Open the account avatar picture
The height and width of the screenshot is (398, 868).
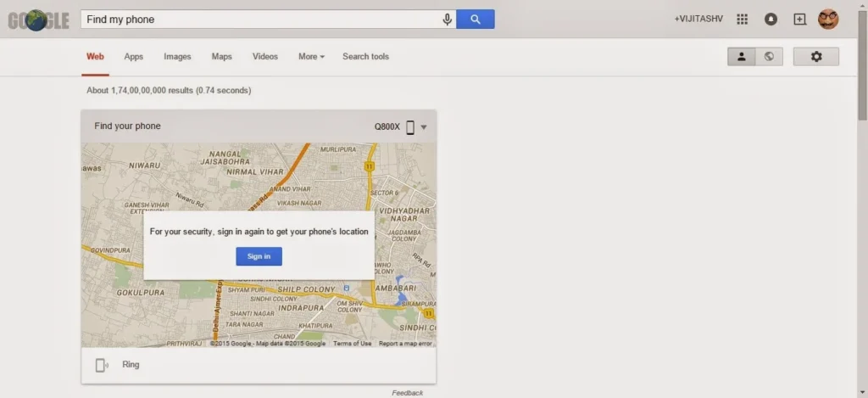click(x=828, y=20)
